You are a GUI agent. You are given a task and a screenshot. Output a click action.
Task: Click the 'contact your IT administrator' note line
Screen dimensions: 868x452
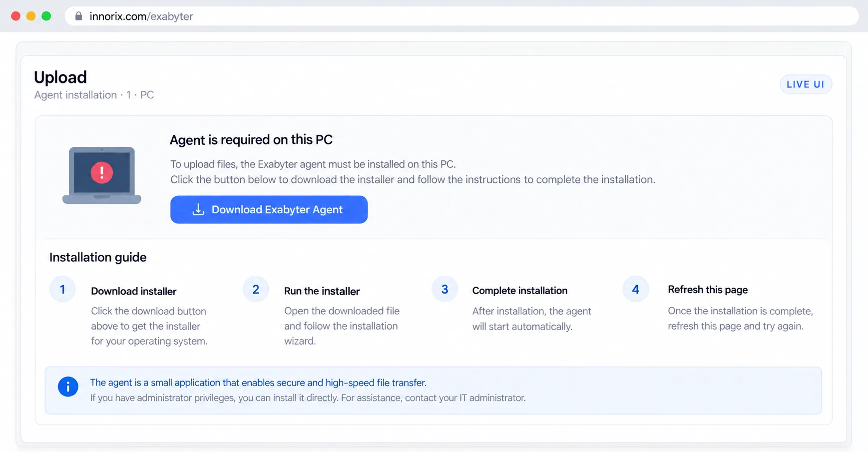(308, 398)
